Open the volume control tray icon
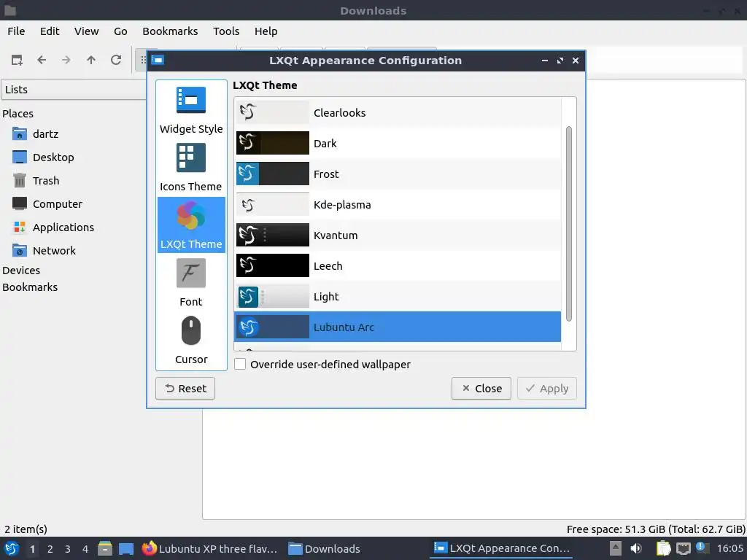The height and width of the screenshot is (560, 747). (636, 548)
